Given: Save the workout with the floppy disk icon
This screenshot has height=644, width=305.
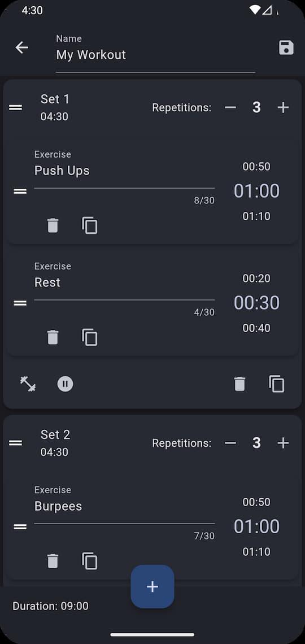Looking at the screenshot, I should click(x=286, y=47).
